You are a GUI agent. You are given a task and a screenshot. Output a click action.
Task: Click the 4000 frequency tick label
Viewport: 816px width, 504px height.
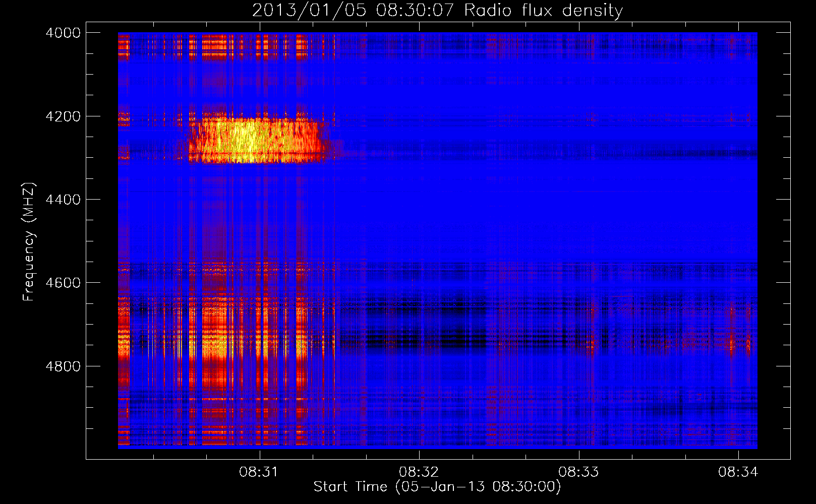[63, 33]
